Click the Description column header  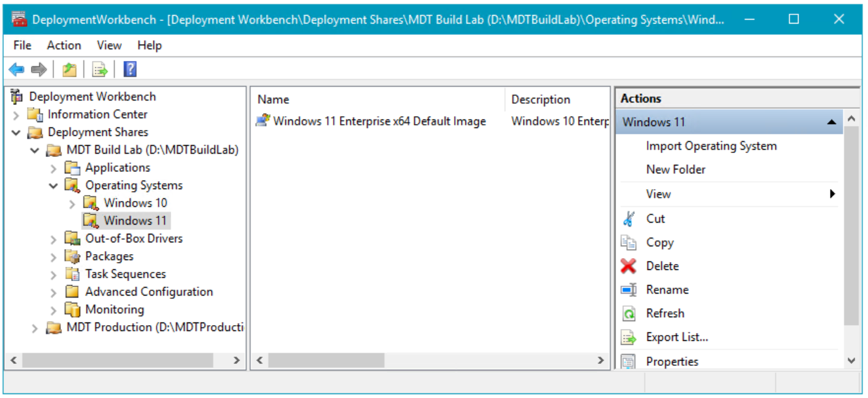(541, 100)
